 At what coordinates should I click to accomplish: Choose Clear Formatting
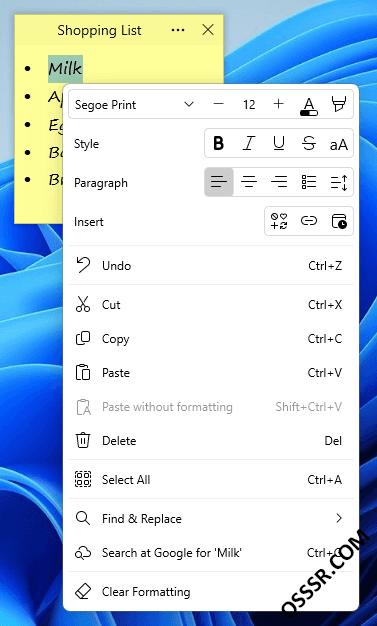211,592
